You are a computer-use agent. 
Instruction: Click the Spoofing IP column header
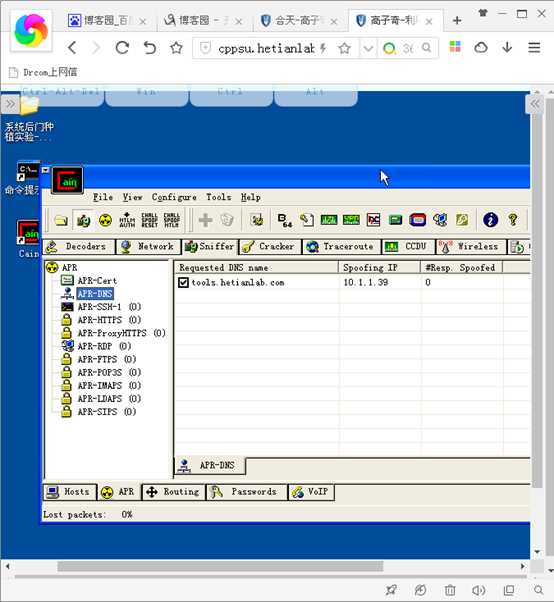379,268
